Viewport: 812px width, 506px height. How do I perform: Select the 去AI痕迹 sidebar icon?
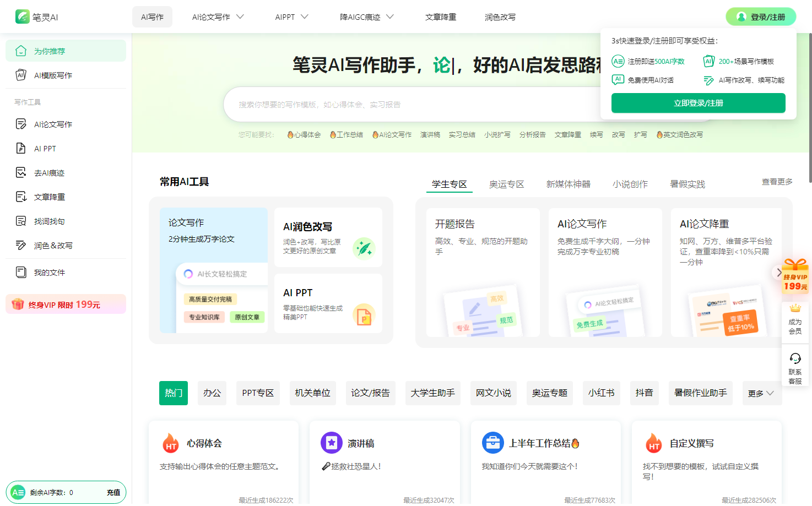pos(21,172)
